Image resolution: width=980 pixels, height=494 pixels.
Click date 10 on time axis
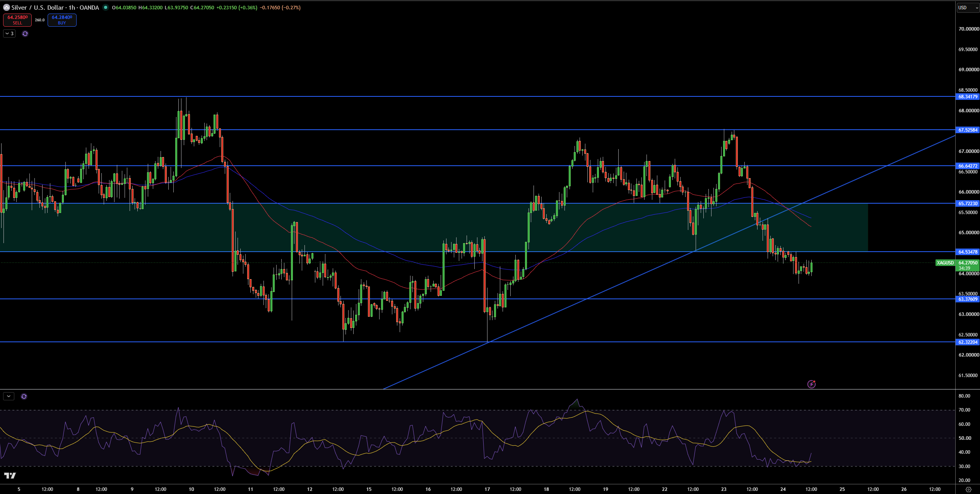coord(191,489)
